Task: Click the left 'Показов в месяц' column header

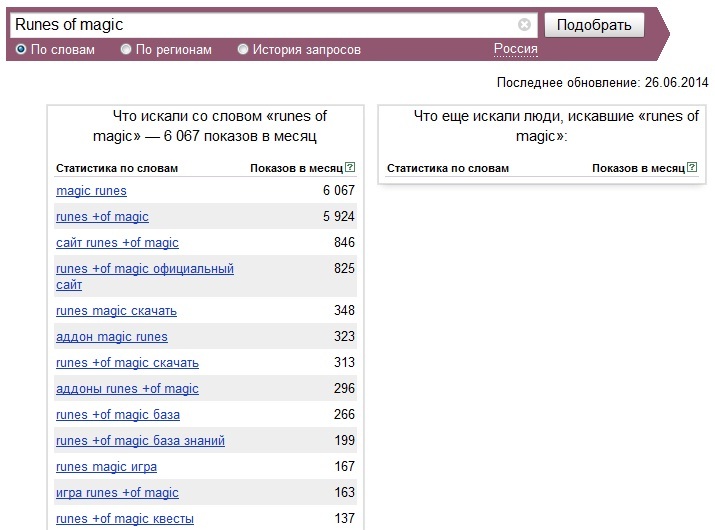Action: (x=296, y=168)
